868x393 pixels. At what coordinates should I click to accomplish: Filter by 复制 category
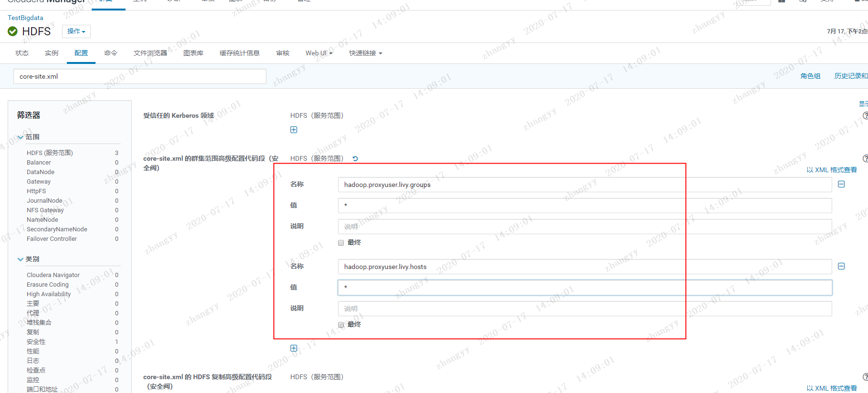[x=33, y=332]
